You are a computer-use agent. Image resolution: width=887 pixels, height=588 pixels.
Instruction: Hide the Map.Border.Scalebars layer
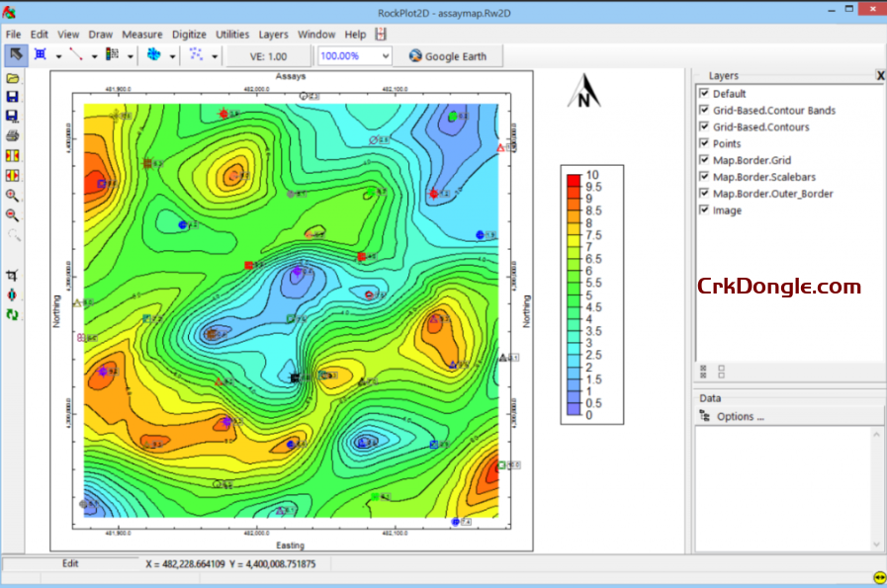point(704,177)
